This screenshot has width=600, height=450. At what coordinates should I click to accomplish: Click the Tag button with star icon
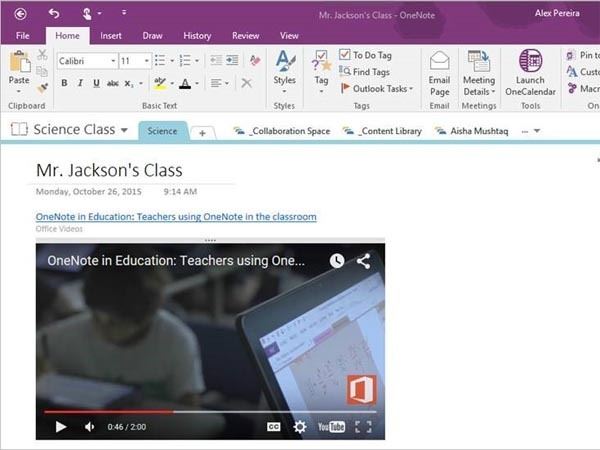321,72
